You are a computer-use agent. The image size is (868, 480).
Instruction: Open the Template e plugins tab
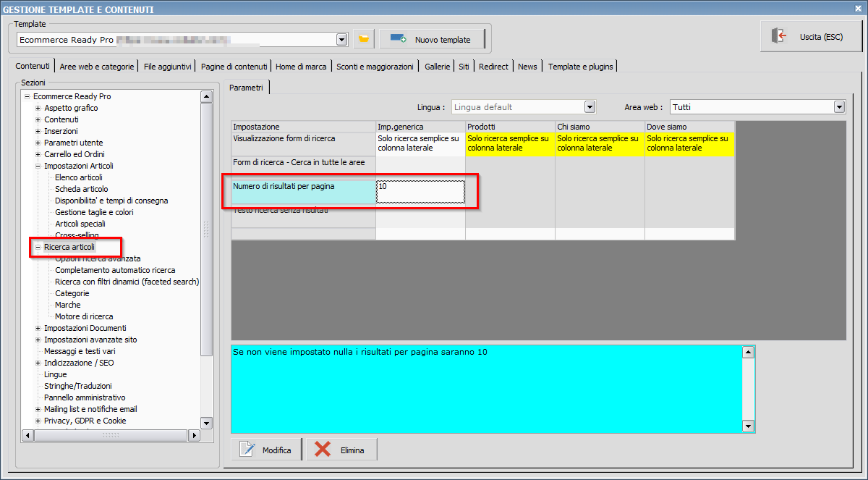point(581,67)
